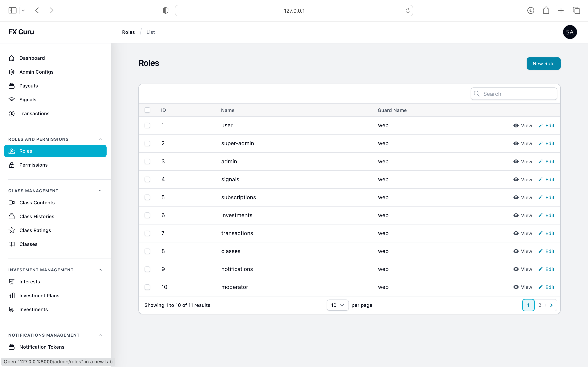Open the per page dropdown showing 10
The image size is (588, 367).
click(337, 305)
